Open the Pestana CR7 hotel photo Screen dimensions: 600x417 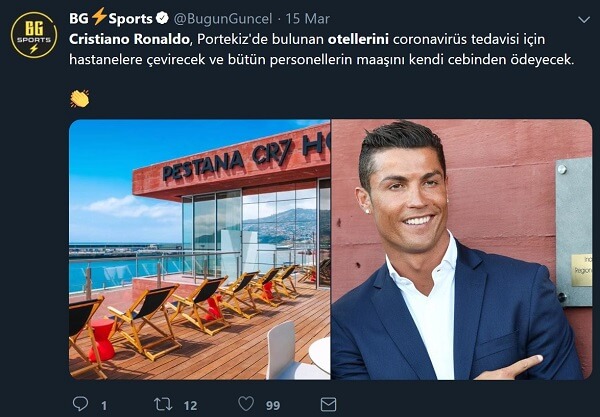[199, 249]
